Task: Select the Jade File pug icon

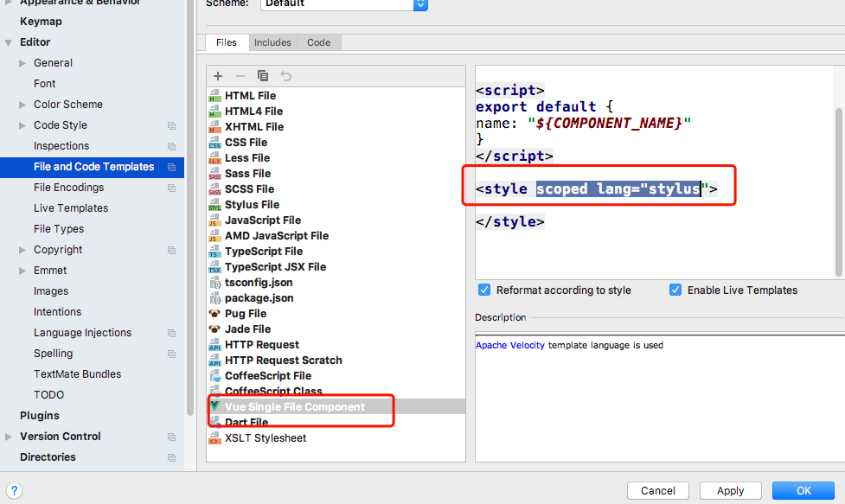Action: [x=214, y=329]
